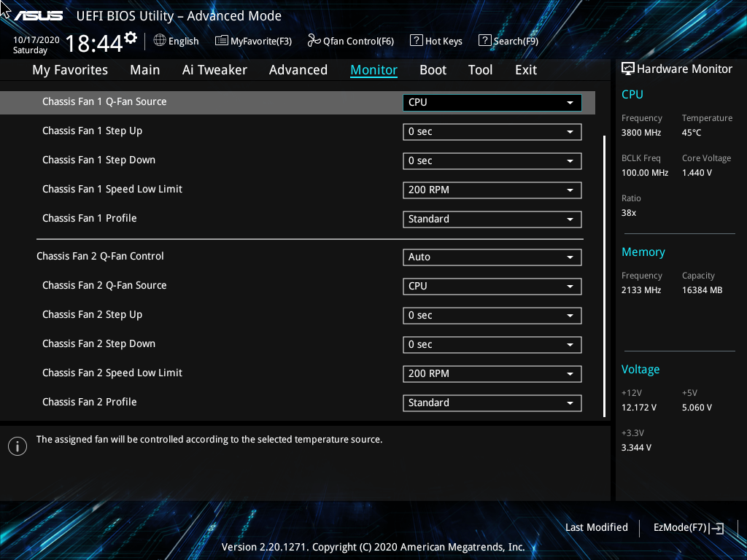
Task: Select Chassis Fan 1 Step Down label
Action: coord(98,160)
